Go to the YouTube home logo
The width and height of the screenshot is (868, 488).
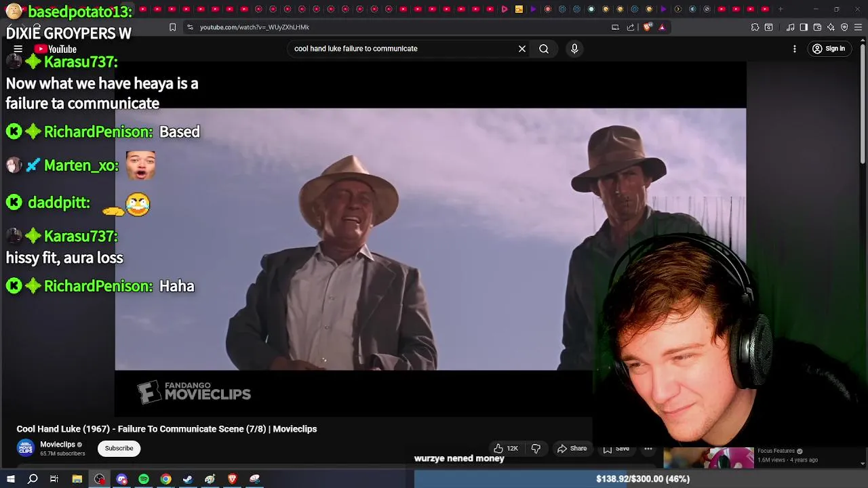pyautogui.click(x=56, y=49)
